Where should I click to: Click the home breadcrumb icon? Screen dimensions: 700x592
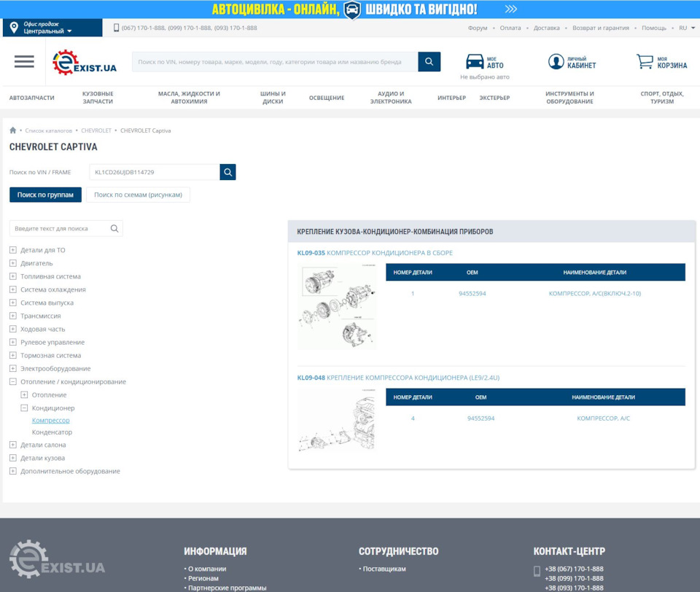point(12,131)
